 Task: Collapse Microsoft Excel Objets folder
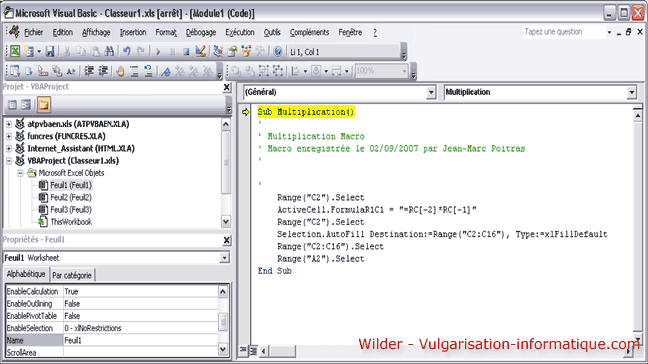pos(20,173)
